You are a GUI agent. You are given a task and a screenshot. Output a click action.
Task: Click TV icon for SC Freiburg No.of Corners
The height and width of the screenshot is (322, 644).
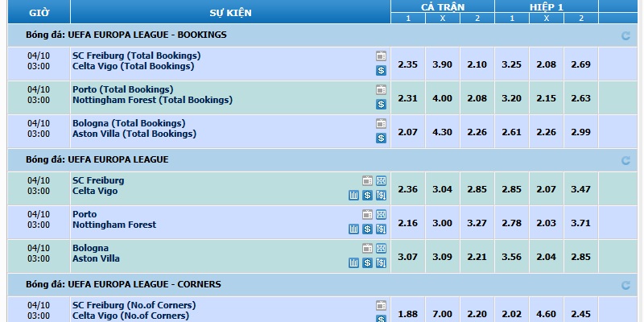click(x=381, y=305)
